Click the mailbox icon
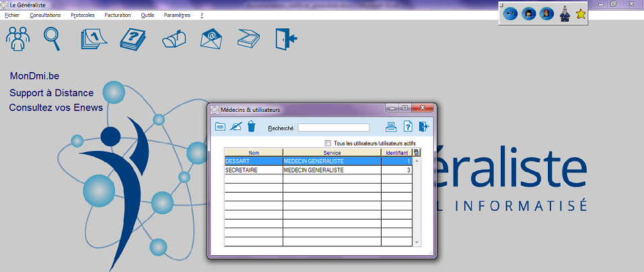This screenshot has height=272, width=644. 174,40
